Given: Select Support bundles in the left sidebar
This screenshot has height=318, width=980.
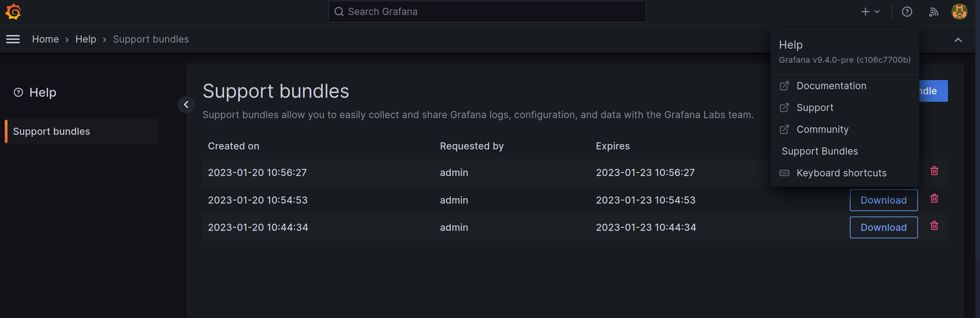Looking at the screenshot, I should [52, 131].
